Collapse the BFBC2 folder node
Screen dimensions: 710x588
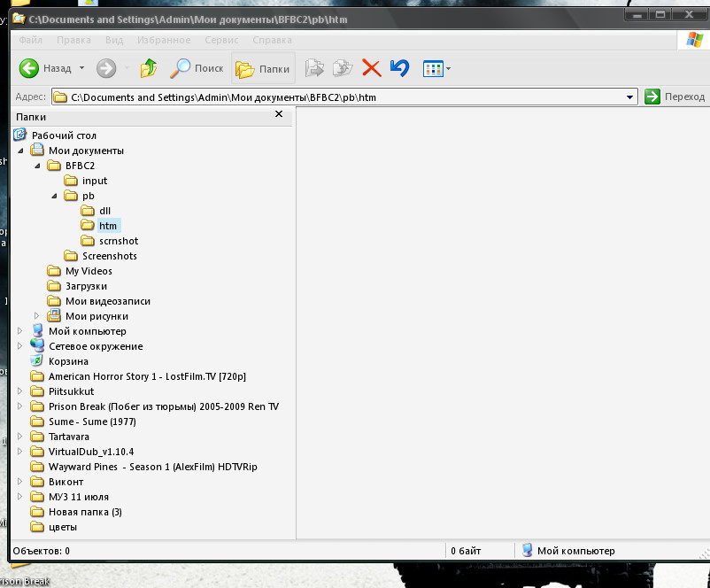coord(37,166)
